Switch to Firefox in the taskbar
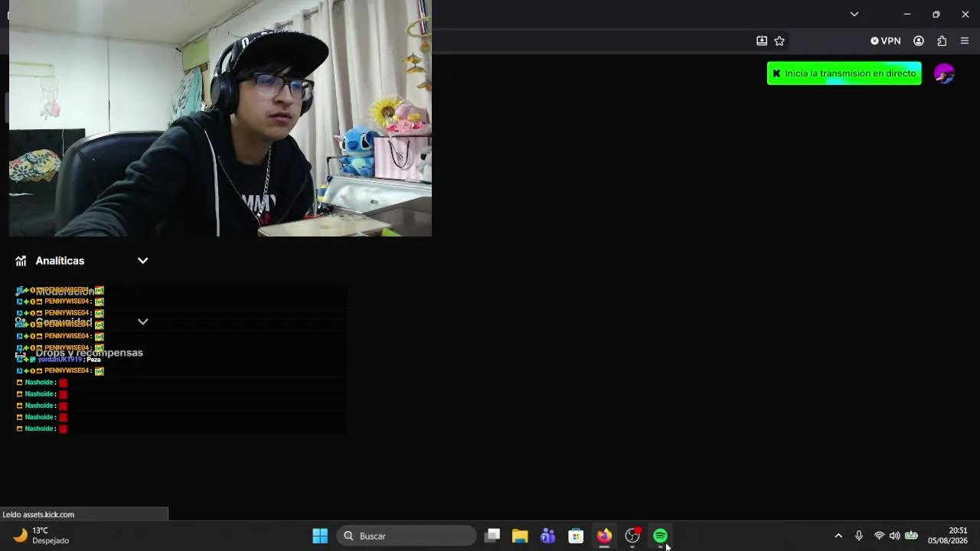 [x=604, y=536]
